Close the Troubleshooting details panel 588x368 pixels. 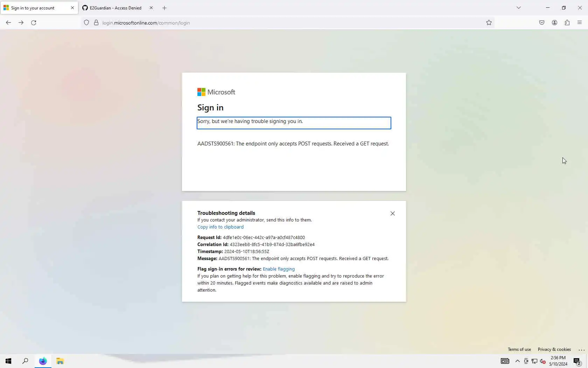(x=393, y=213)
